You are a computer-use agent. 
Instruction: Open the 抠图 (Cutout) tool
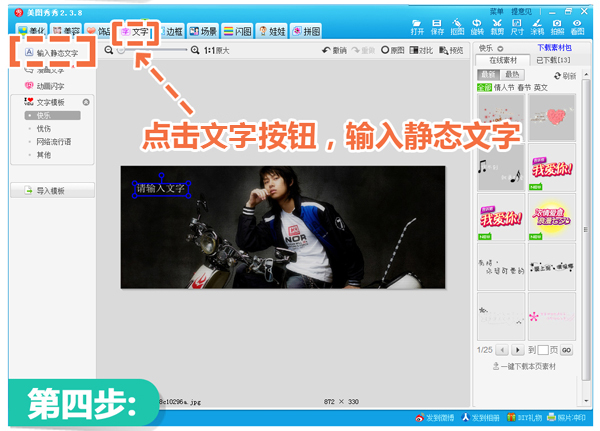click(459, 26)
